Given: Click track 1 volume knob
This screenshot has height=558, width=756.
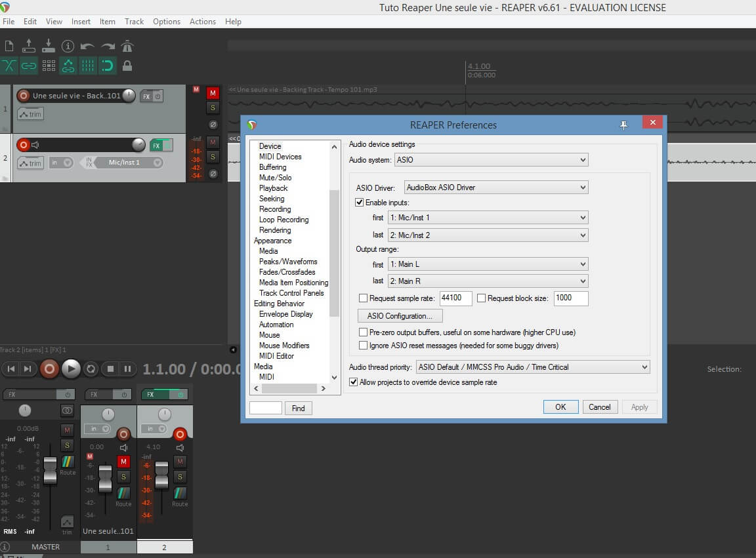Looking at the screenshot, I should coord(129,96).
